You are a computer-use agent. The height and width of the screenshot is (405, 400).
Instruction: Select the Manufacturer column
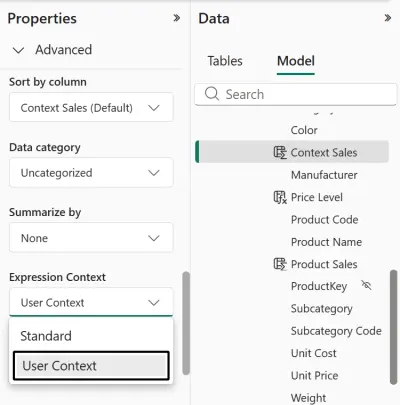pyautogui.click(x=324, y=175)
